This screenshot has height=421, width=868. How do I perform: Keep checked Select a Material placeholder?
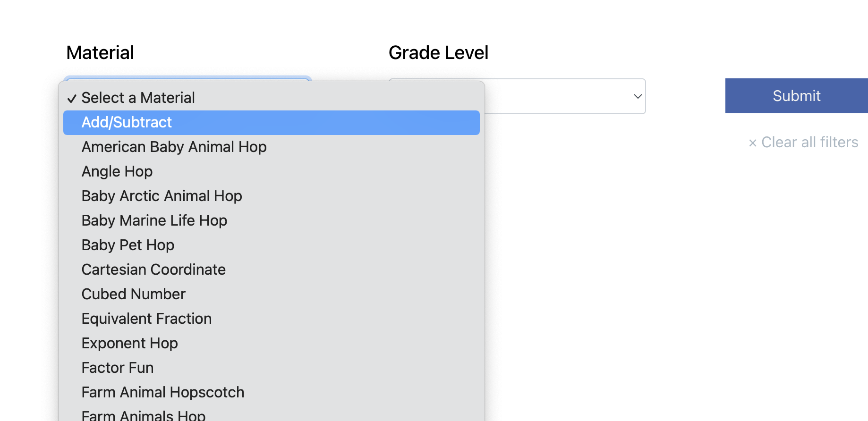pos(272,98)
